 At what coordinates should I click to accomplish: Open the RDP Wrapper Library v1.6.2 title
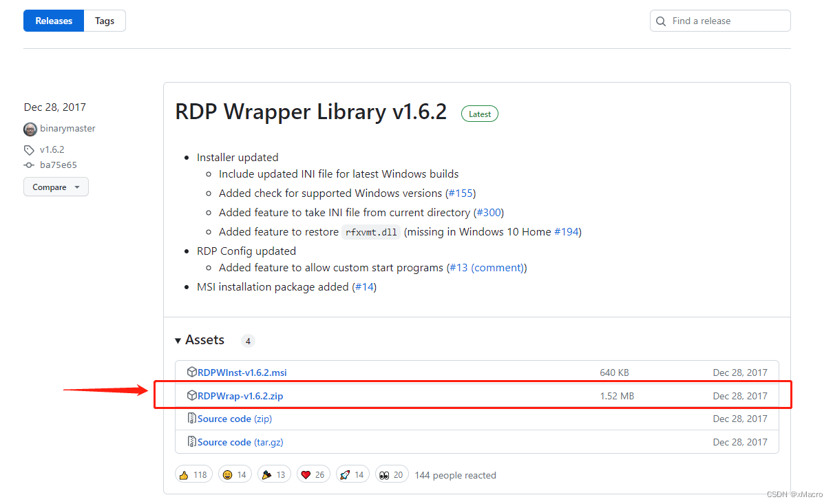point(311,112)
